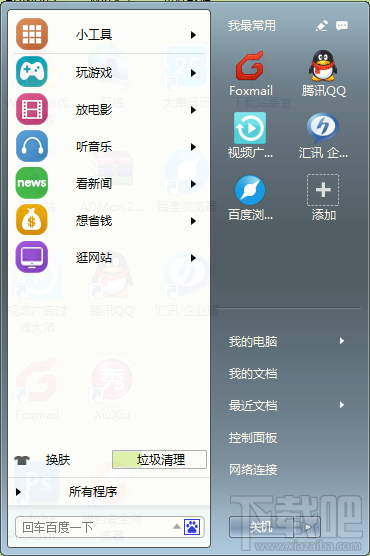Click the 换肤 shirt skin icon
370x556 pixels.
click(x=22, y=460)
